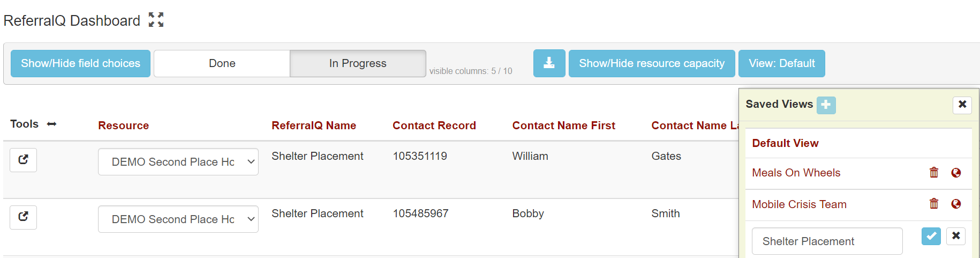Click the view name input field
Viewport: 980px width, 258px height.
826,241
